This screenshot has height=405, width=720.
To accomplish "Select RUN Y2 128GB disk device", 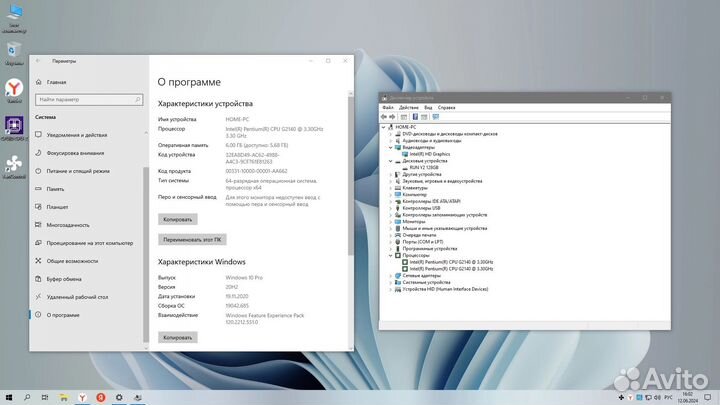I will coord(424,168).
